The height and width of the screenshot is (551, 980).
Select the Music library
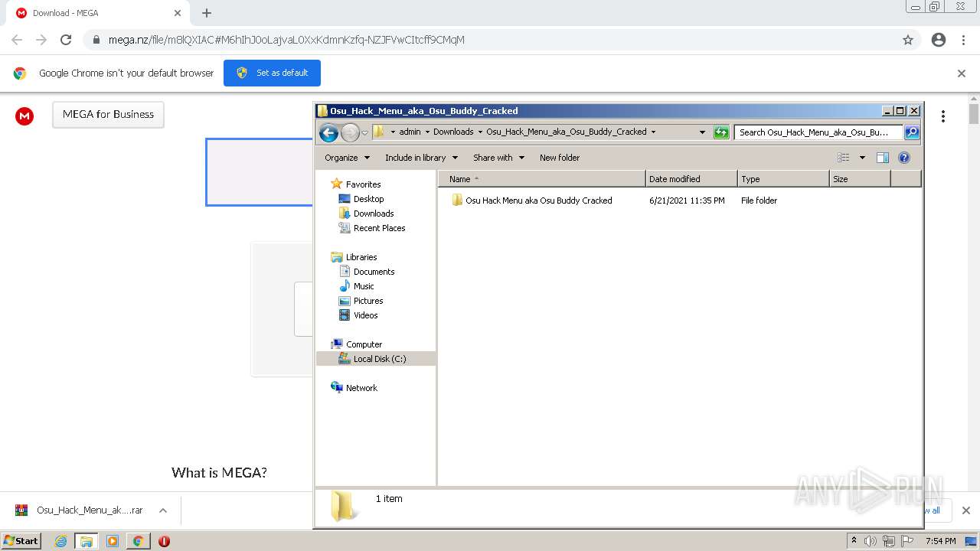(x=363, y=286)
